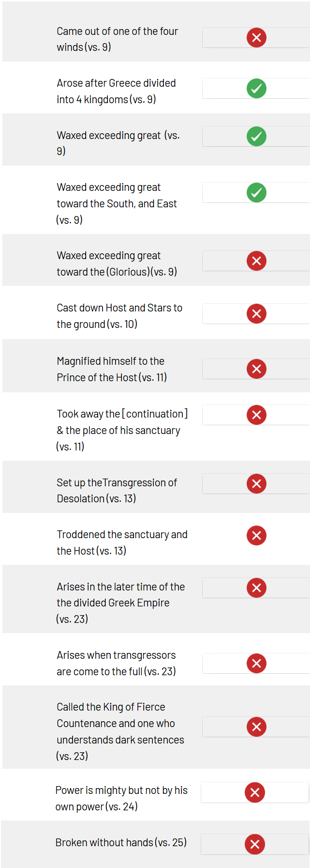Click red X for 'Power is mighty' row
The image size is (310, 868).
click(254, 792)
